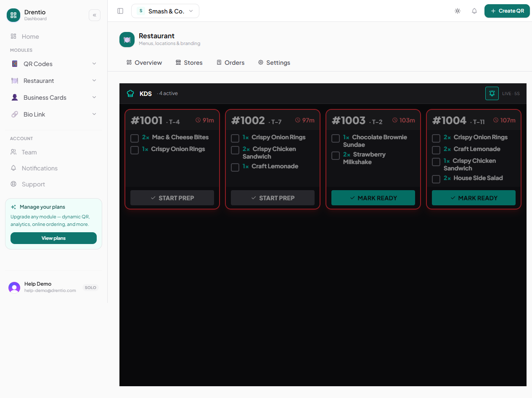Image resolution: width=532 pixels, height=398 pixels.
Task: Check Crispy Chicken Sandwich in order #1004
Action: [436, 162]
